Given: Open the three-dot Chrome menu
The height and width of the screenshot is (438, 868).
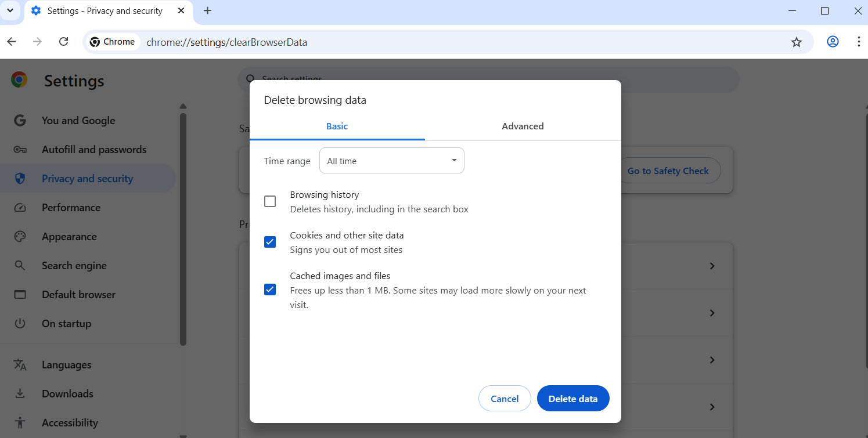Looking at the screenshot, I should [x=858, y=42].
